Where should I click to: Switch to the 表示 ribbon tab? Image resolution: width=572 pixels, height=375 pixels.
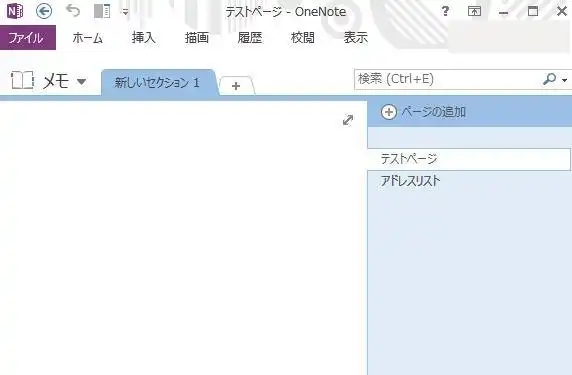(x=356, y=38)
